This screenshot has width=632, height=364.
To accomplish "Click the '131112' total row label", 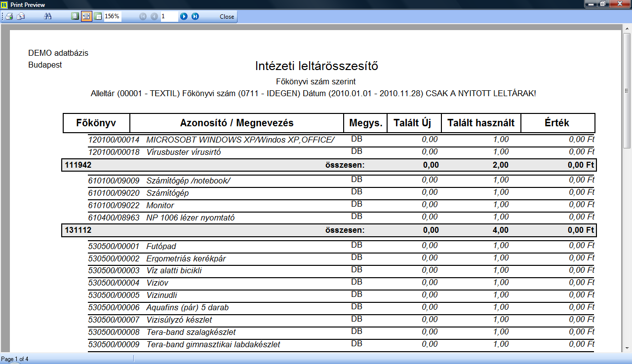I will point(78,230).
